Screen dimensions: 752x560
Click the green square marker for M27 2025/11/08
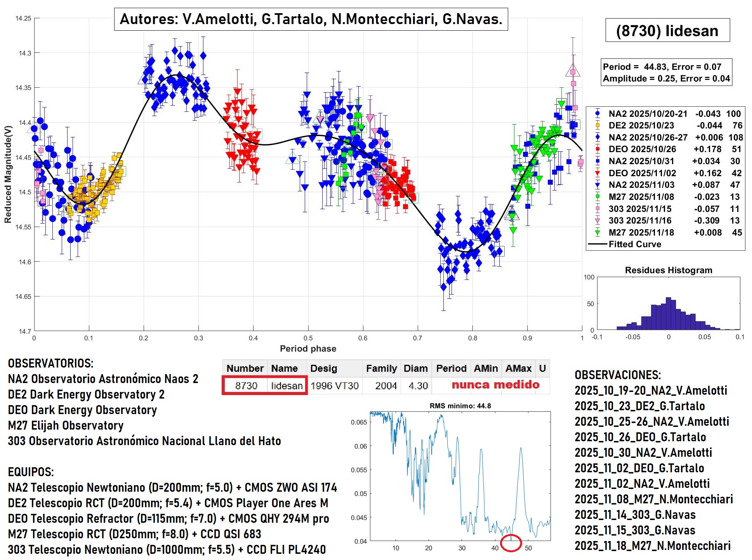coord(597,197)
